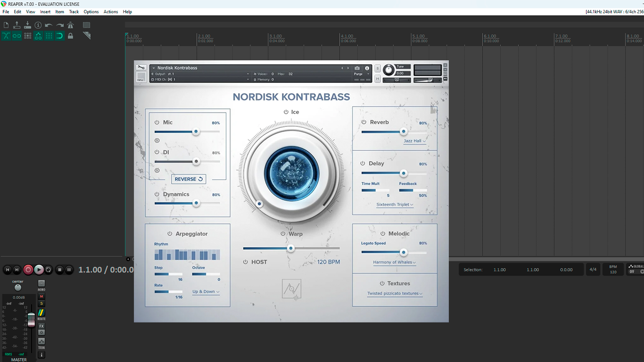
Task: Toggle the Mic power button
Action: 157,122
